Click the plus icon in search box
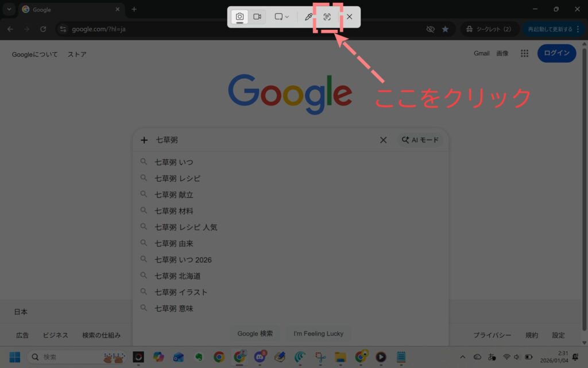Image resolution: width=588 pixels, height=368 pixels. click(x=144, y=140)
